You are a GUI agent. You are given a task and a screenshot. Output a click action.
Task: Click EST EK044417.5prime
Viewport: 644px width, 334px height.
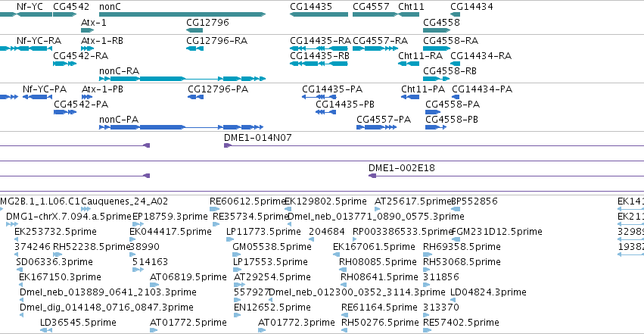[132, 239]
